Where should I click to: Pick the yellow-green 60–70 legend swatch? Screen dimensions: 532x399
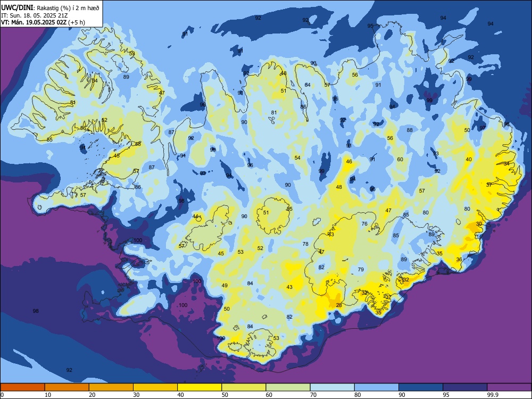[288, 387]
